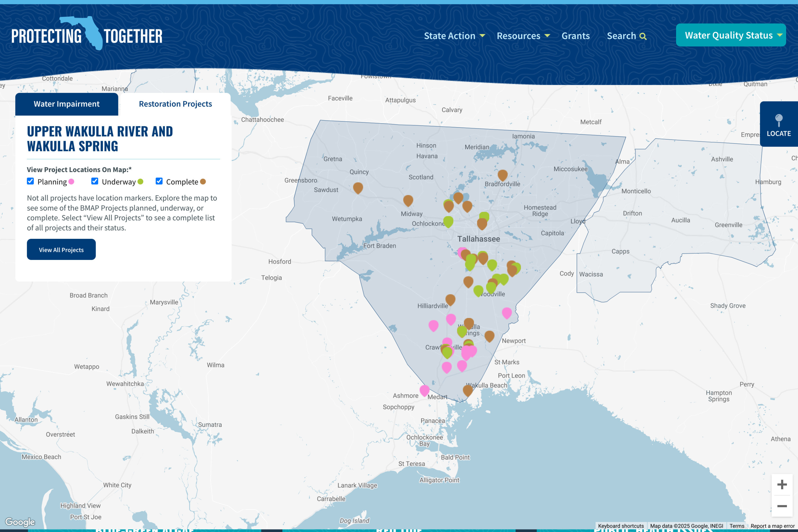Image resolution: width=798 pixels, height=532 pixels.
Task: Uncheck the Planning checkbox
Action: click(30, 181)
